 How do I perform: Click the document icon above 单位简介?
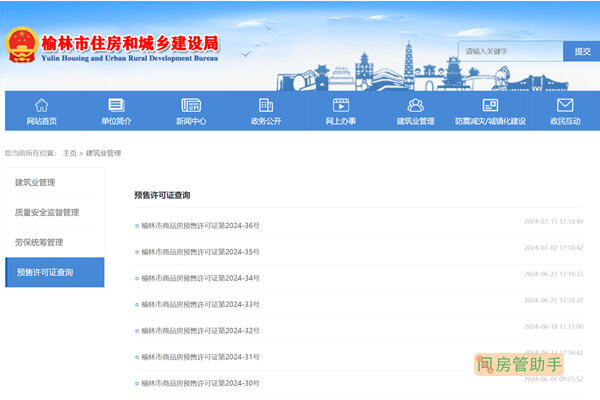point(116,105)
